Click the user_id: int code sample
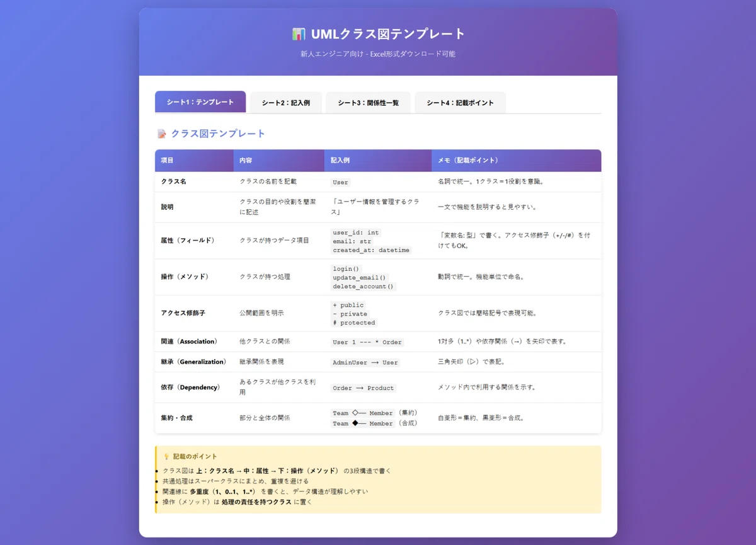The height and width of the screenshot is (545, 756). point(356,232)
